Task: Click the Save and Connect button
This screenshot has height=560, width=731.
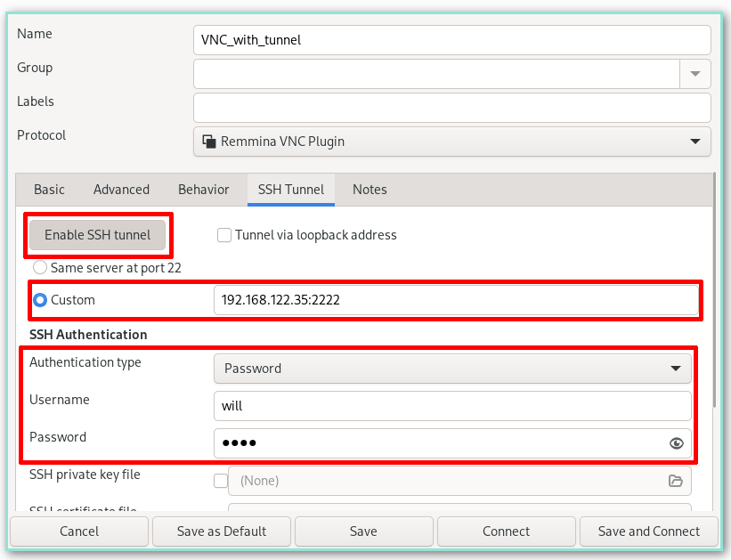Action: tap(648, 532)
